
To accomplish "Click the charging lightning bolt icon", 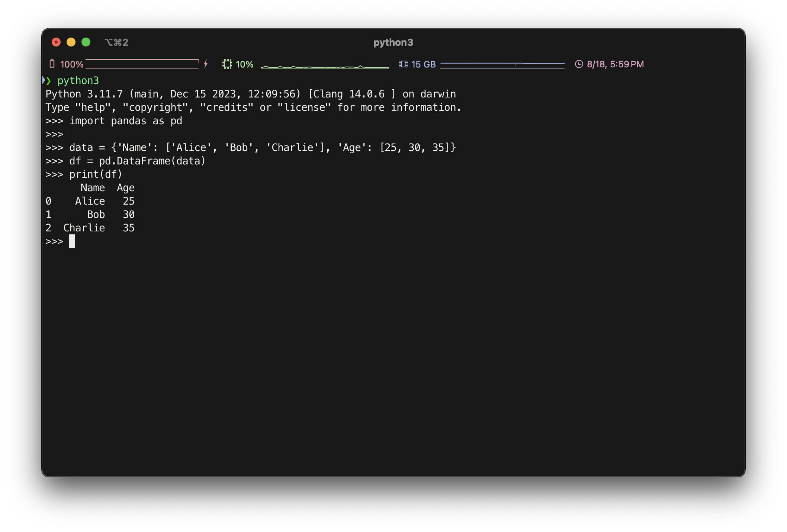I will tap(206, 64).
